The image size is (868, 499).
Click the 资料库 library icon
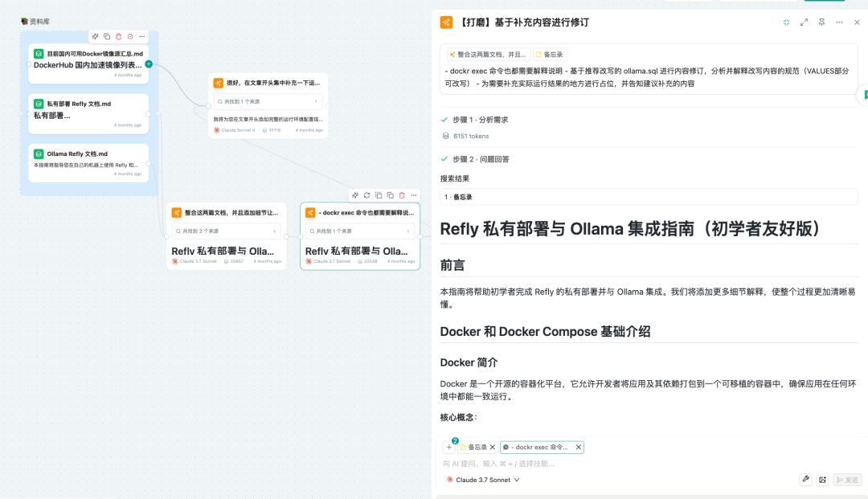(24, 22)
